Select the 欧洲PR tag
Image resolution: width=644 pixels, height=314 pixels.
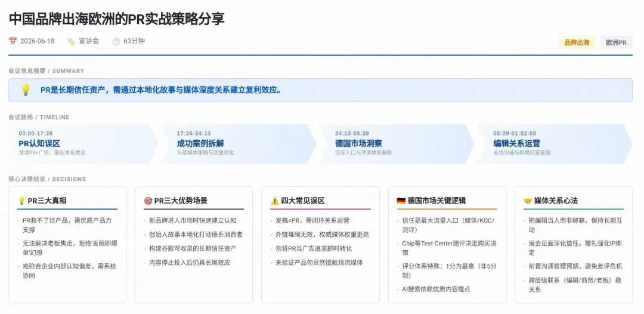[x=617, y=42]
